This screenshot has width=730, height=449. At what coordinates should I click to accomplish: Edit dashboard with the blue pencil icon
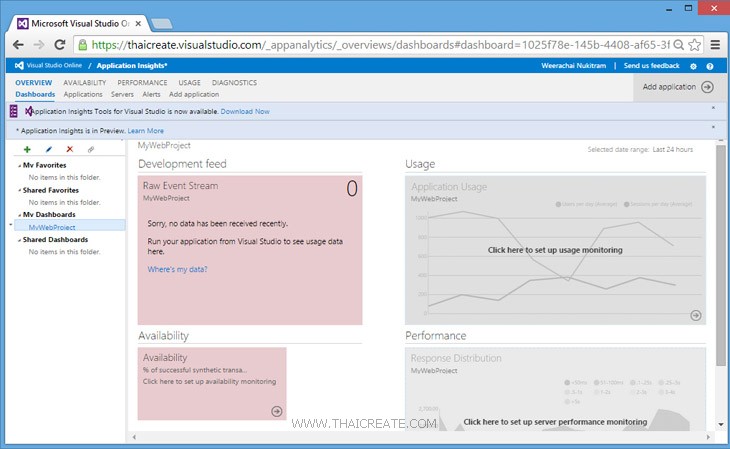[x=48, y=149]
